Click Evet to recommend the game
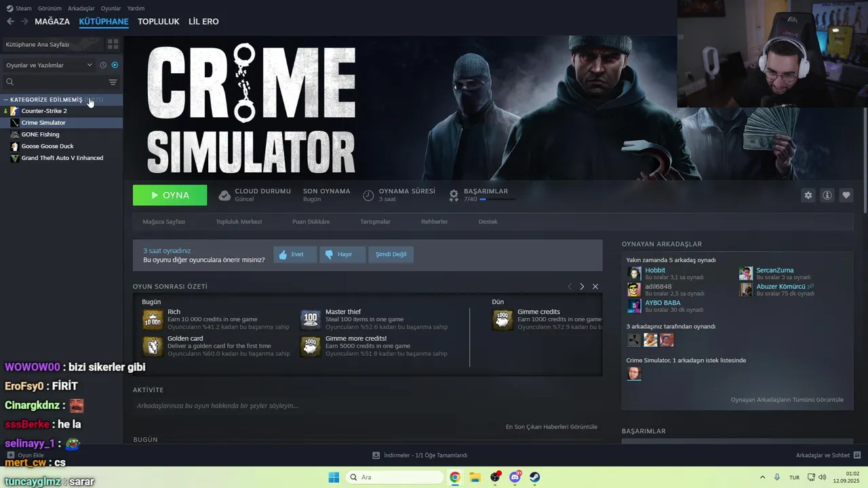The width and height of the screenshot is (868, 488). pyautogui.click(x=295, y=254)
